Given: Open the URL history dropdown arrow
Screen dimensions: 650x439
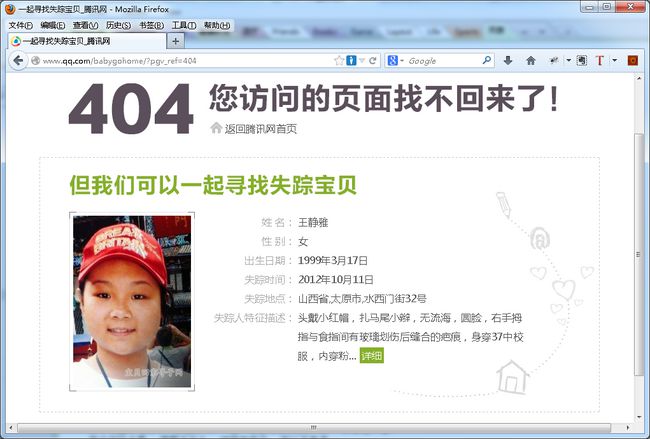Looking at the screenshot, I should coord(362,61).
